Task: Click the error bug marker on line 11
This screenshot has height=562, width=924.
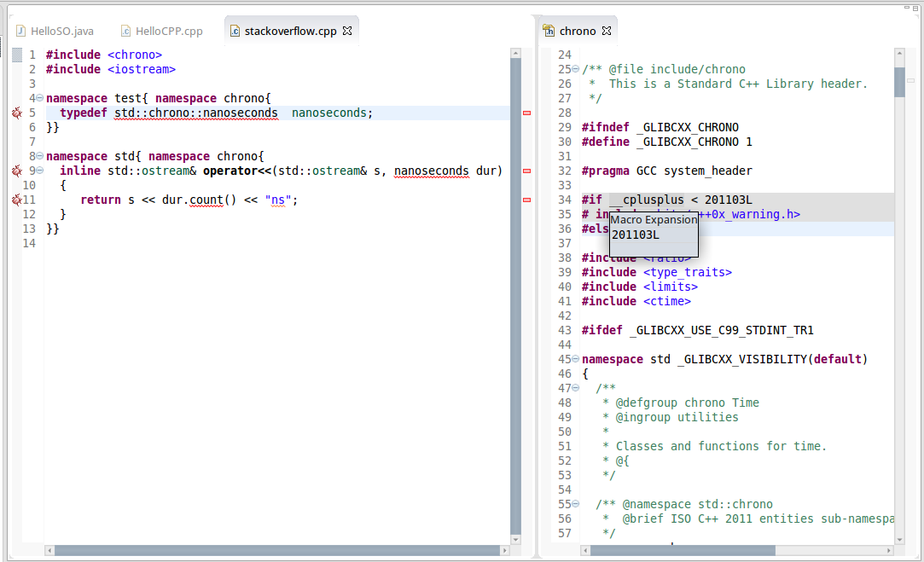Action: 17,200
